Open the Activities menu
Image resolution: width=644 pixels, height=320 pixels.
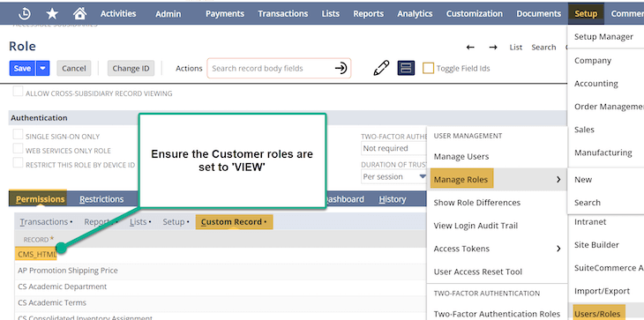118,13
